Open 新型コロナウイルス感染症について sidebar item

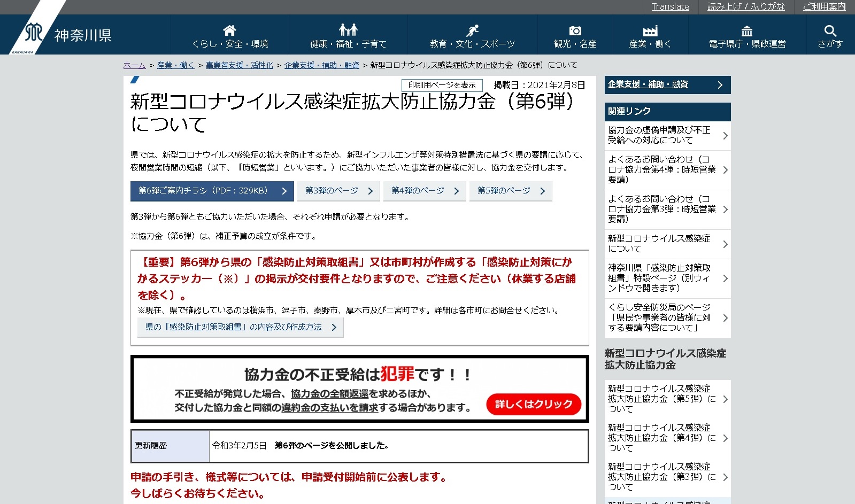[x=667, y=244]
